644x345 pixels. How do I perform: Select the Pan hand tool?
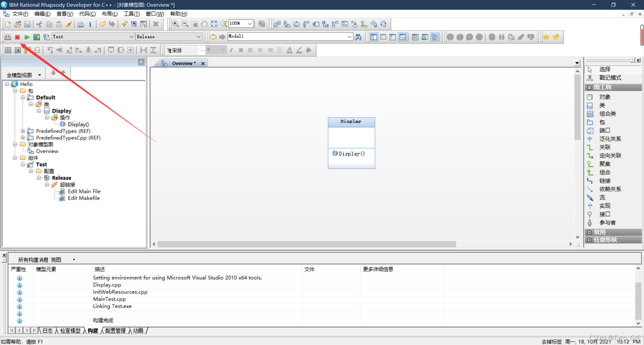click(204, 24)
